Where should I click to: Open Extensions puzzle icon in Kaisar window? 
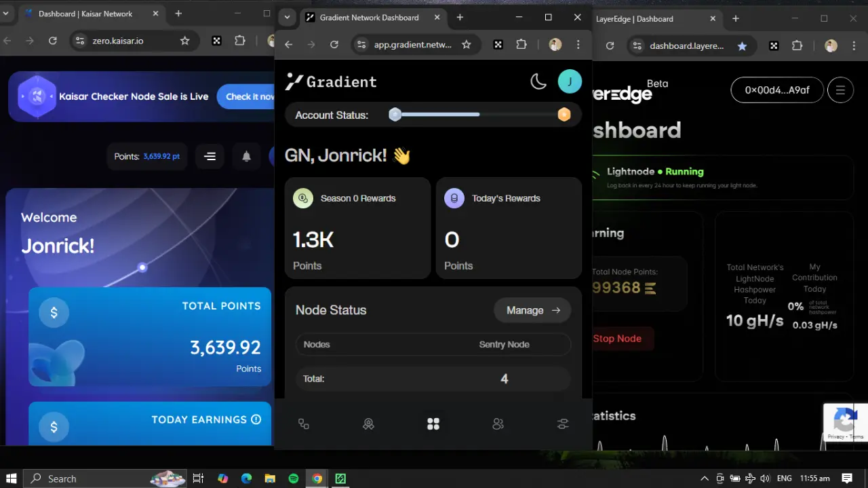pos(239,41)
